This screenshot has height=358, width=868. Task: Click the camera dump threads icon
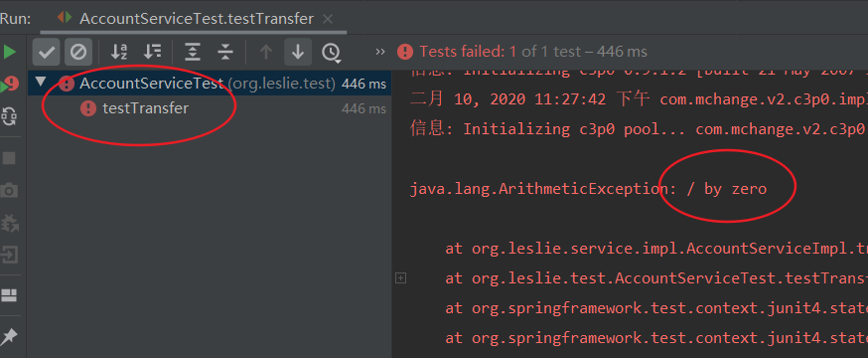coord(9,191)
